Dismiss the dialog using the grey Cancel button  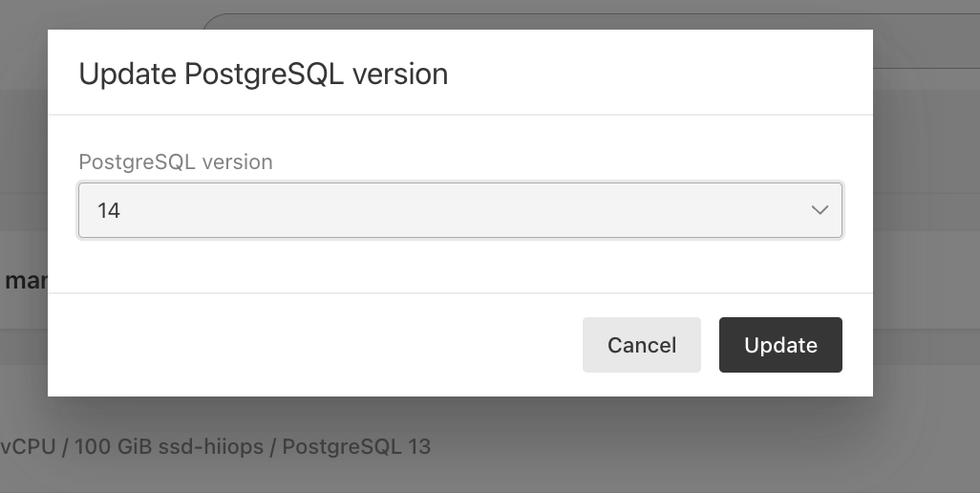[x=641, y=345]
